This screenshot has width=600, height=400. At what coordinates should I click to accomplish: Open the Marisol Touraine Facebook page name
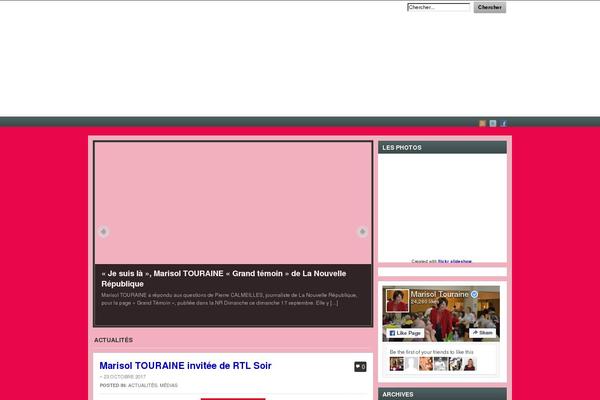click(439, 294)
